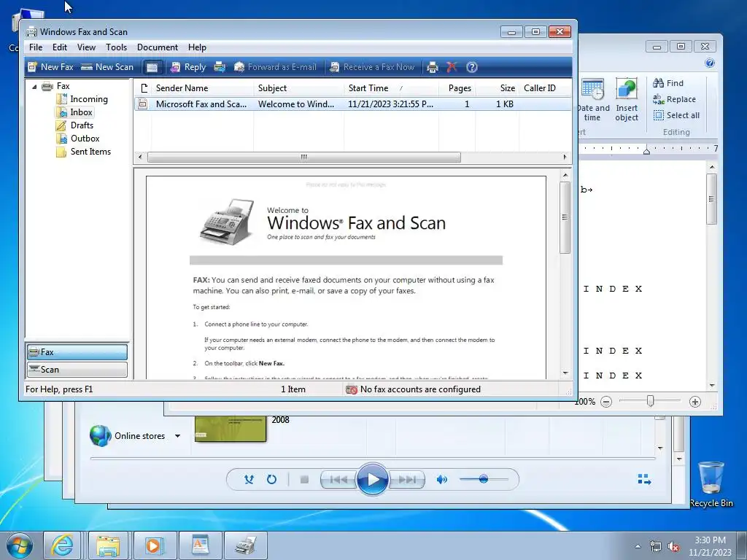Select the Microsoft Fax and Scan message row

pyautogui.click(x=352, y=104)
